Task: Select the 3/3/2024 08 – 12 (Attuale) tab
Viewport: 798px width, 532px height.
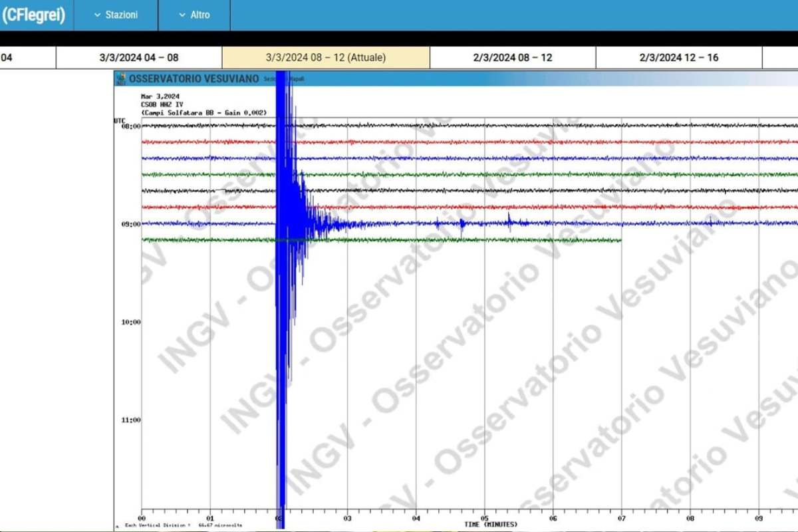Action: coord(325,57)
